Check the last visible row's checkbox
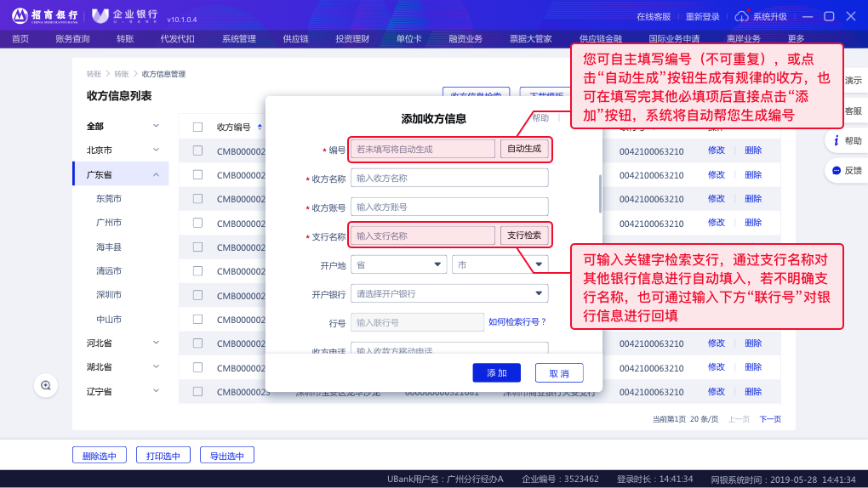 197,392
